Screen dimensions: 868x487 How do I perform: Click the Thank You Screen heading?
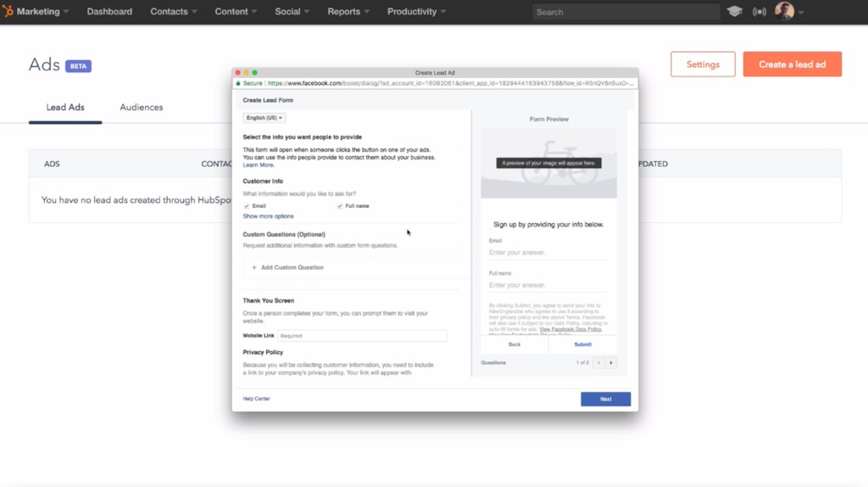point(269,301)
